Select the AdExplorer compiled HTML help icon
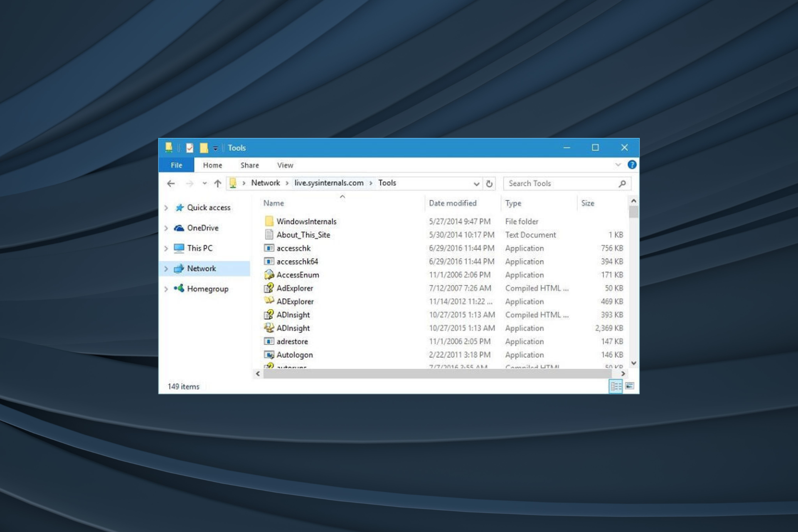The image size is (798, 532). click(x=269, y=288)
